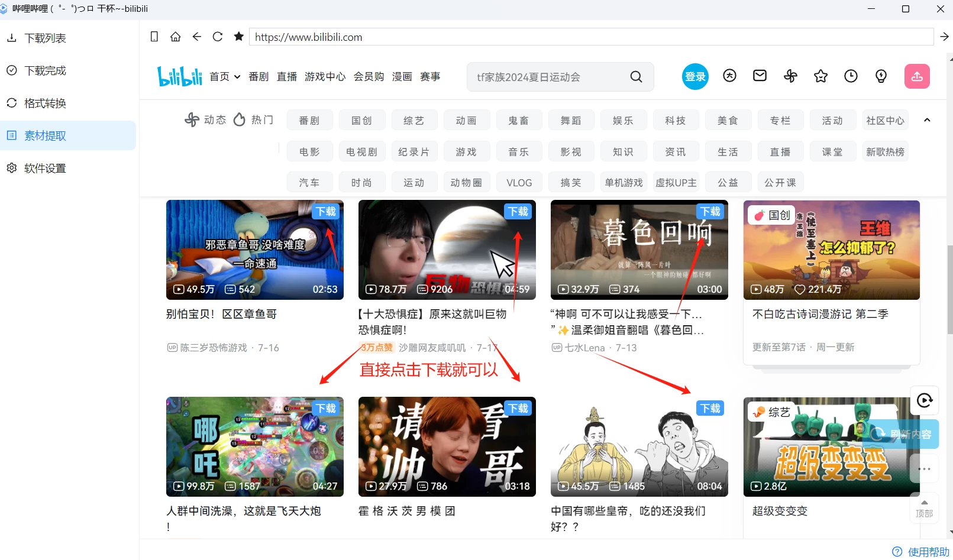This screenshot has width=953, height=560.
Task: Open the creation center lightbulb icon
Action: 881,76
